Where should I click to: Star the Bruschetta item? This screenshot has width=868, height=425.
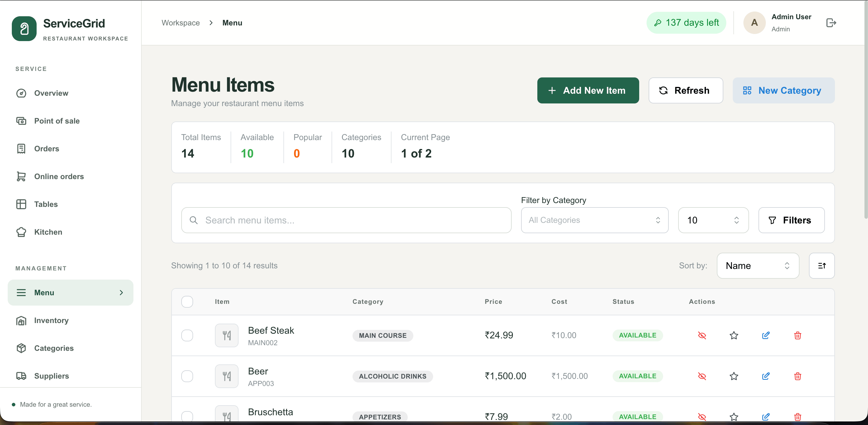[x=734, y=416]
